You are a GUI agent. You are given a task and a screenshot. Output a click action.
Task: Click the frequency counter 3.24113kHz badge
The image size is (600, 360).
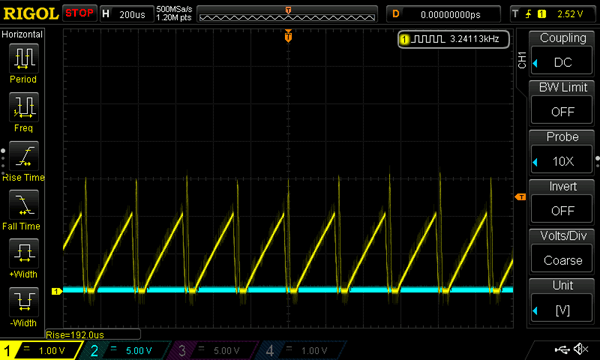point(453,39)
